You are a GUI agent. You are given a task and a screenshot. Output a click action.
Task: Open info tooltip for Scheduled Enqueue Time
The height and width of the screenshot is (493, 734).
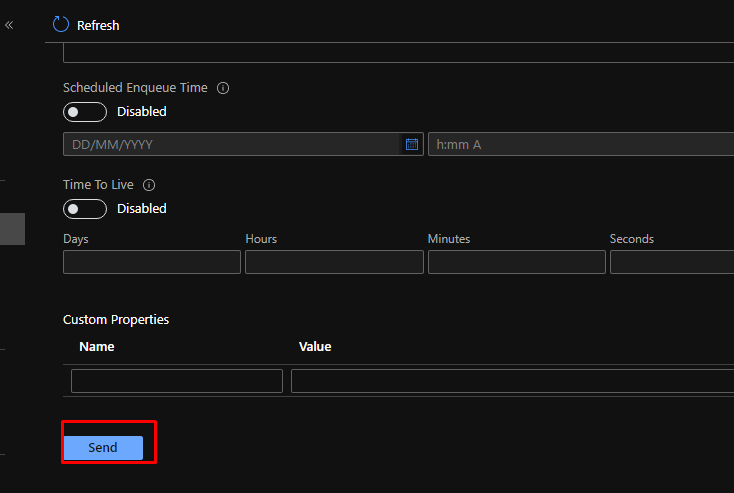click(223, 88)
